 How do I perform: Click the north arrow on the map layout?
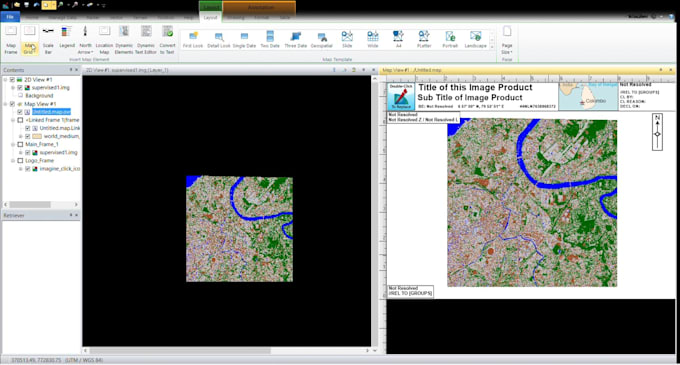(x=657, y=132)
